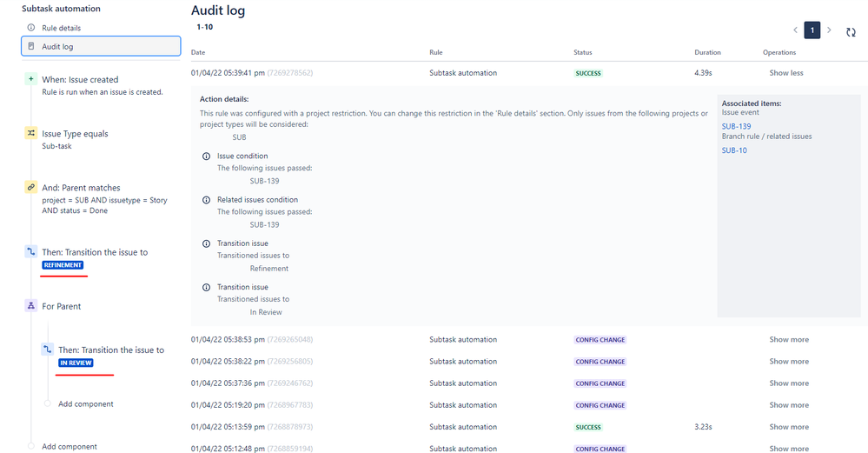Click the For Parent branch icon
Screen dimensions: 868x453
tap(31, 306)
